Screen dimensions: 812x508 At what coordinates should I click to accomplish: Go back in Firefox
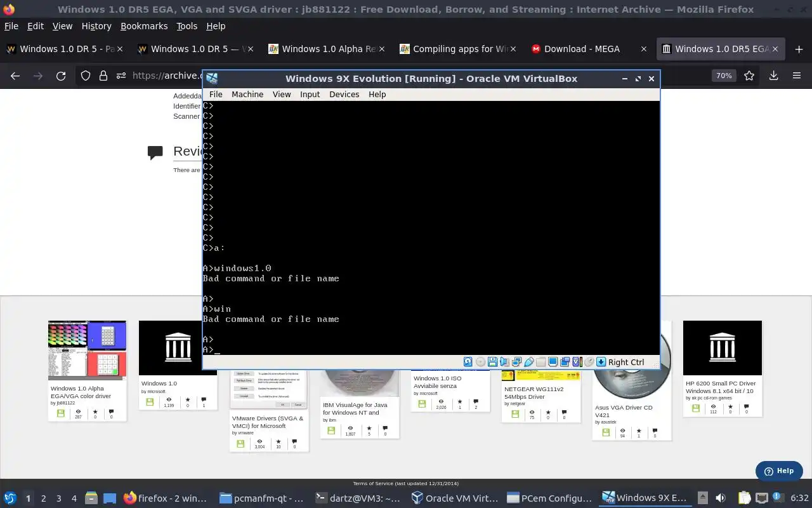(x=15, y=76)
